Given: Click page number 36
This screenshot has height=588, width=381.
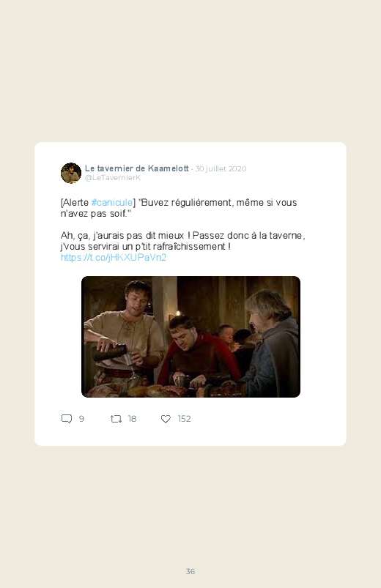Looking at the screenshot, I should [190, 571].
